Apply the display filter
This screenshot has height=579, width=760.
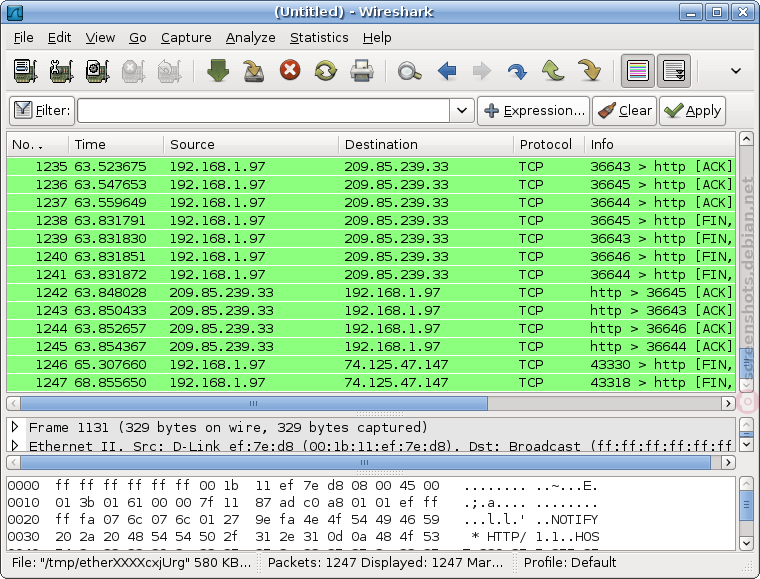pos(693,111)
